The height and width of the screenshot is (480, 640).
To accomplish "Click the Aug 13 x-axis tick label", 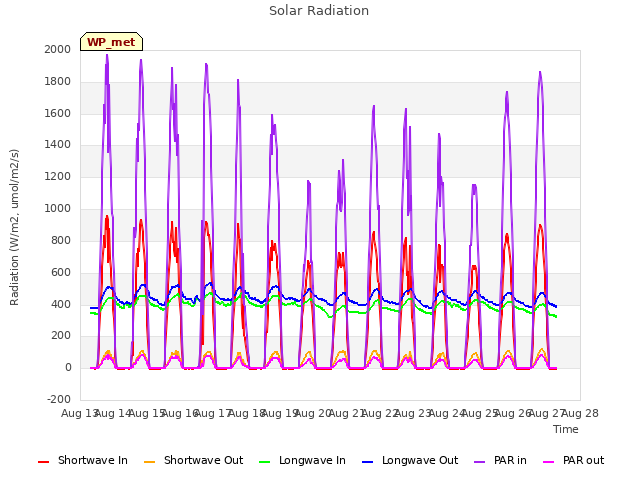I will pyautogui.click(x=80, y=413).
